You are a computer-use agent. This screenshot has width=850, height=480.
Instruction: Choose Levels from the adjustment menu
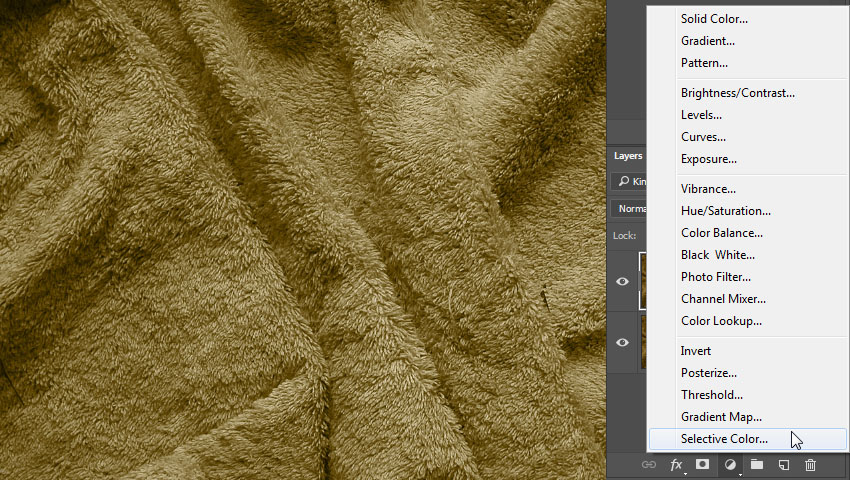[701, 115]
